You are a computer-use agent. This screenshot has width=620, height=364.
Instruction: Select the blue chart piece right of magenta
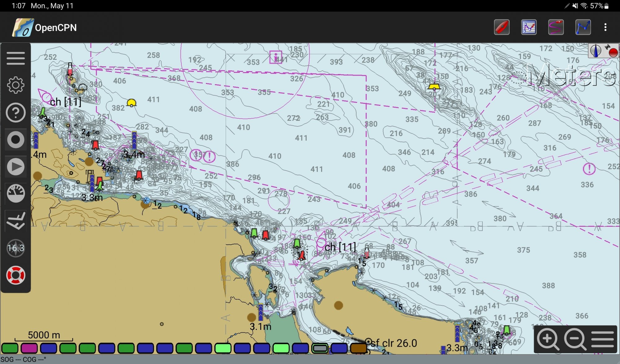click(49, 348)
